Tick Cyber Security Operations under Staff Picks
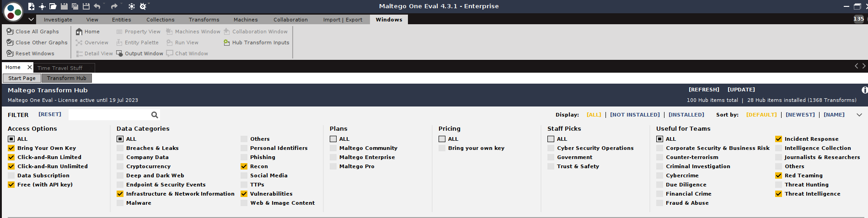 551,148
